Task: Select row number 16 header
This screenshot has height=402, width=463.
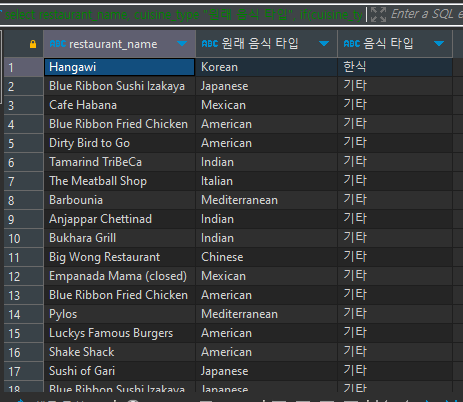Action: [x=23, y=352]
